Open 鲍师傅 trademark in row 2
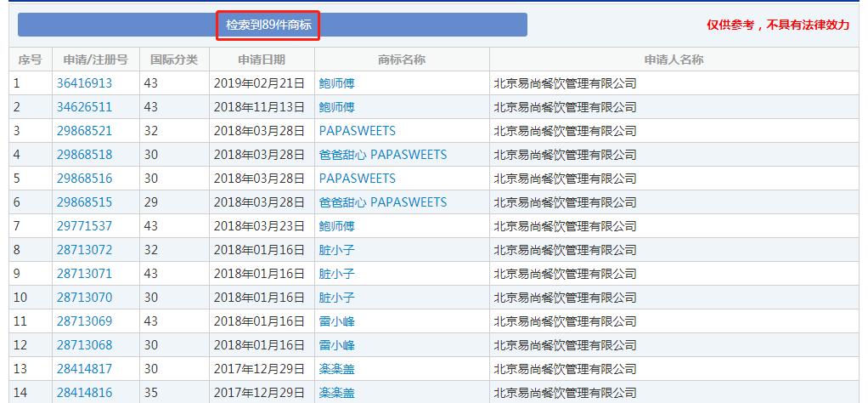Viewport: 868px width, 403px height. [x=336, y=107]
